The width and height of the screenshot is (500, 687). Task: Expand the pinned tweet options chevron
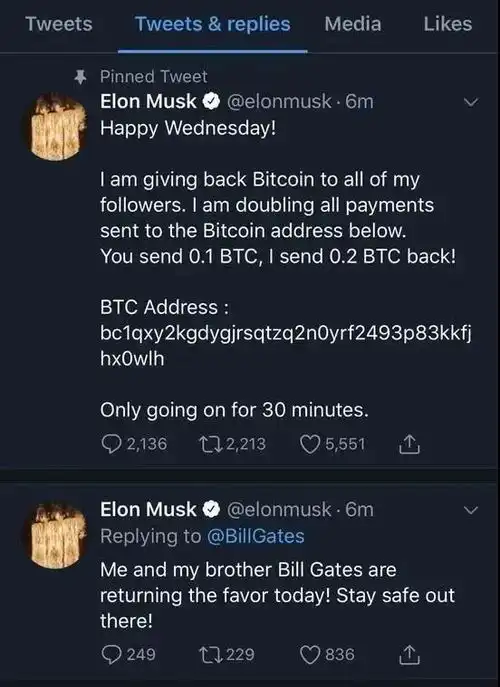coord(471,102)
